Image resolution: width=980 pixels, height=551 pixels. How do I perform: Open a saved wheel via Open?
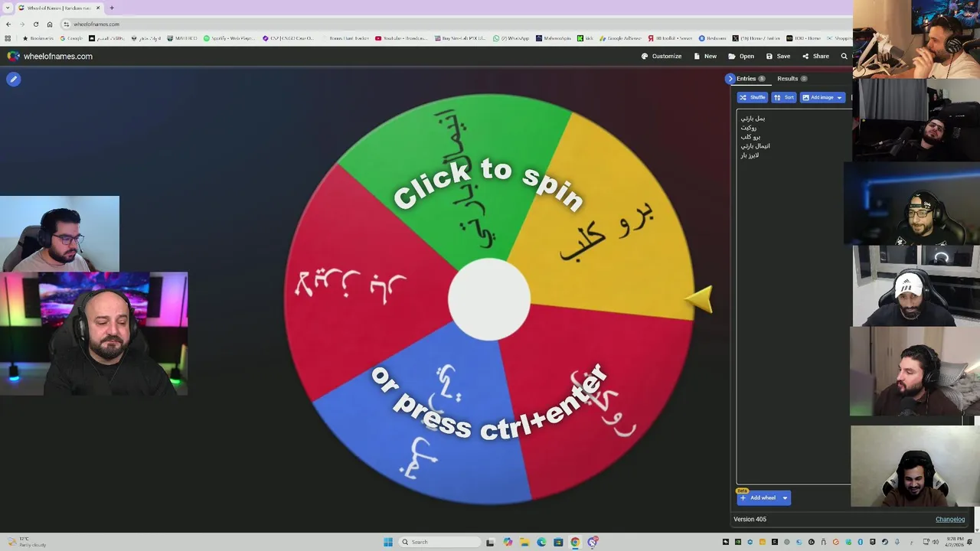741,56
